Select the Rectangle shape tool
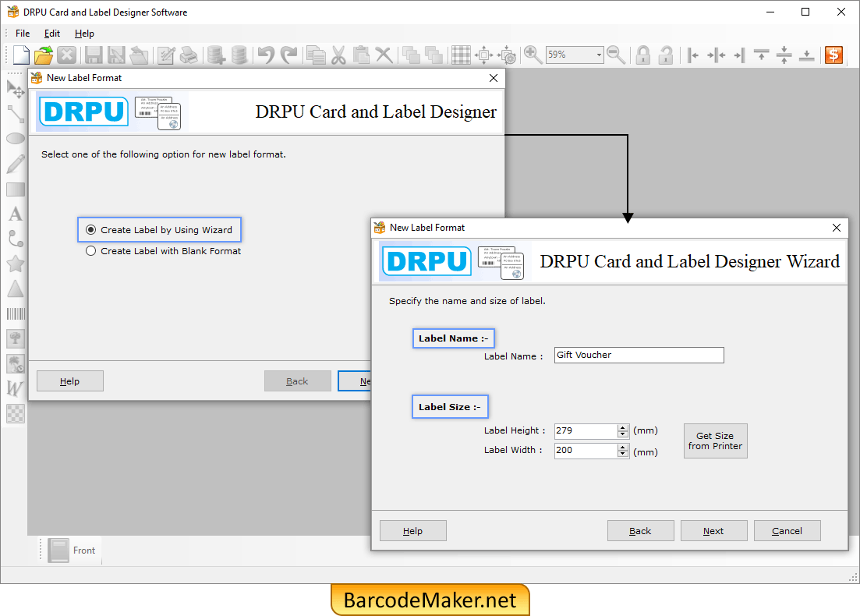This screenshot has width=860, height=616. point(16,189)
